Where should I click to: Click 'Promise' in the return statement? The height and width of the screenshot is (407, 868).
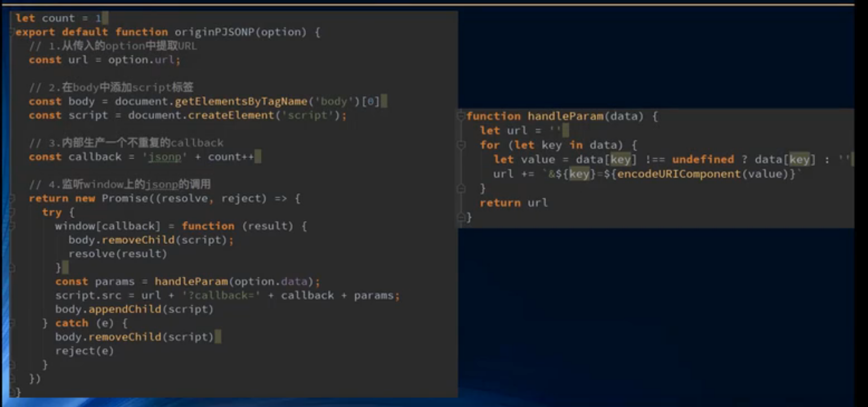point(125,199)
